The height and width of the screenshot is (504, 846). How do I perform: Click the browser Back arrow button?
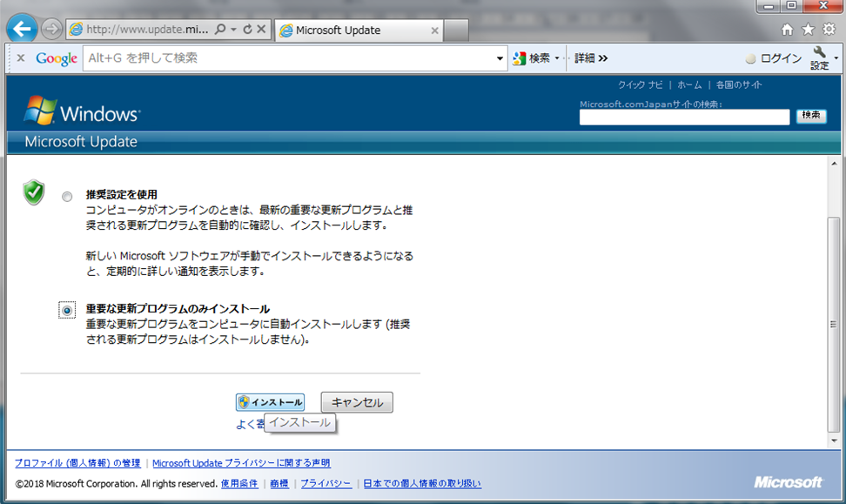coord(22,29)
